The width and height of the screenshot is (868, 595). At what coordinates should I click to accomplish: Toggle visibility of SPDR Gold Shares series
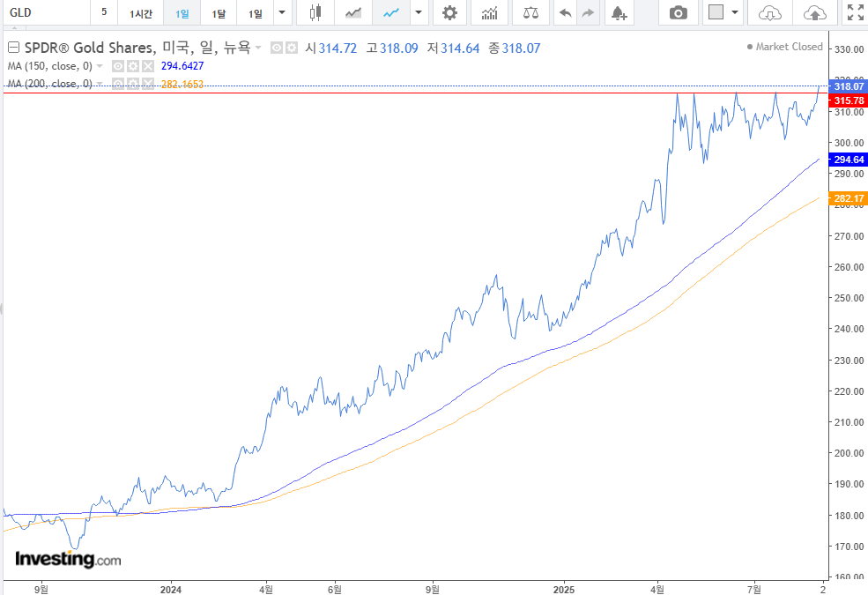click(277, 48)
